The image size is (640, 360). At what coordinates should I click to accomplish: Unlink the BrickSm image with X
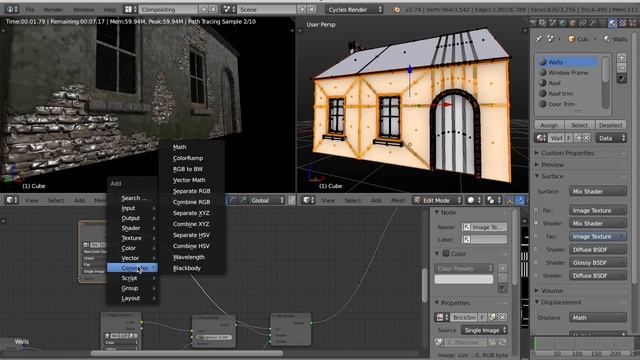[502, 317]
